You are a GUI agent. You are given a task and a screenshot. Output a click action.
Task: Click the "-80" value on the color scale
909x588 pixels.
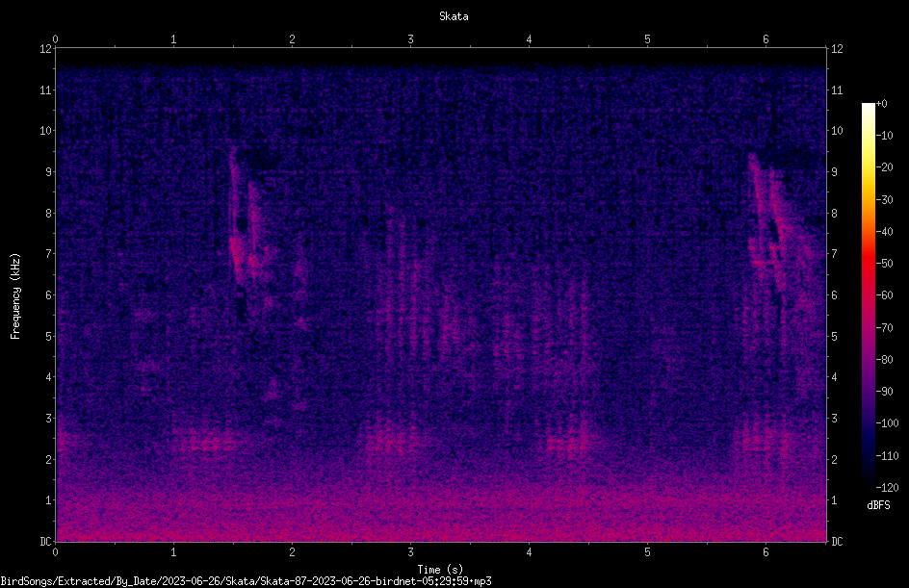tap(884, 360)
